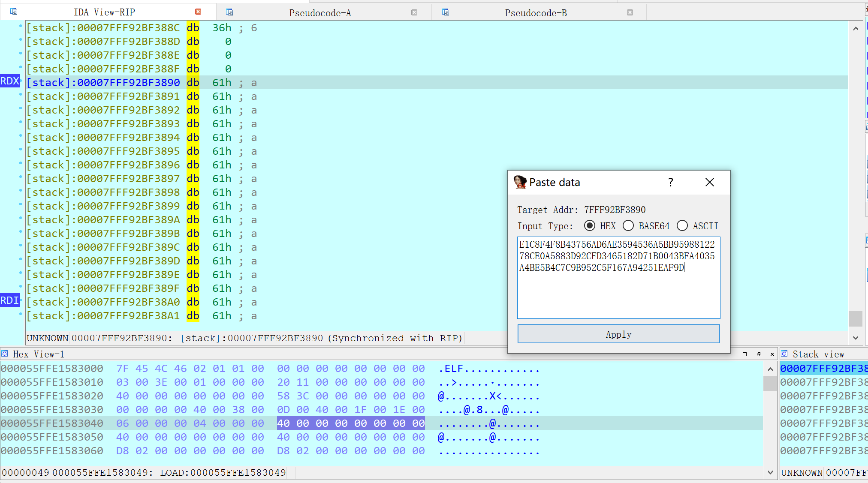Switch to the Pseudocode-B tab

point(536,13)
